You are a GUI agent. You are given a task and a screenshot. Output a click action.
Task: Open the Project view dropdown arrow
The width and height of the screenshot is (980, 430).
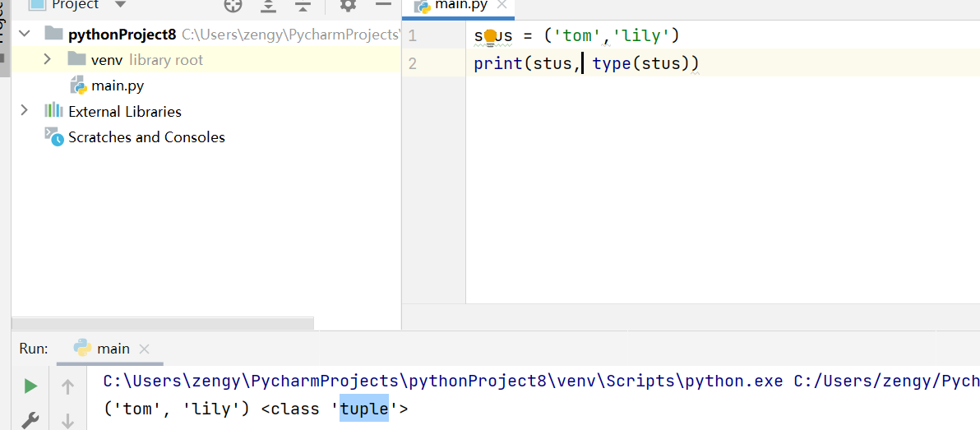pyautogui.click(x=121, y=5)
